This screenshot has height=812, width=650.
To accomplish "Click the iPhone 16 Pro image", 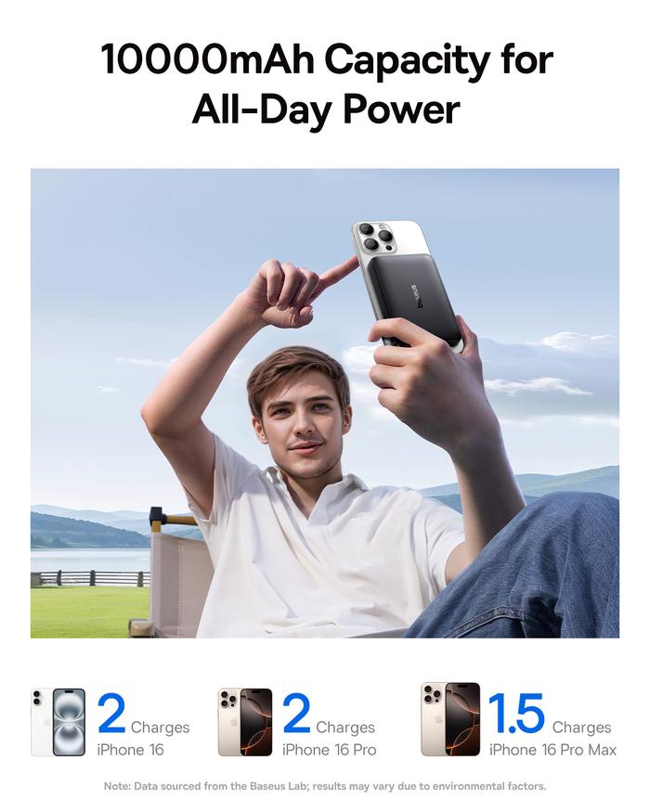I will click(244, 722).
